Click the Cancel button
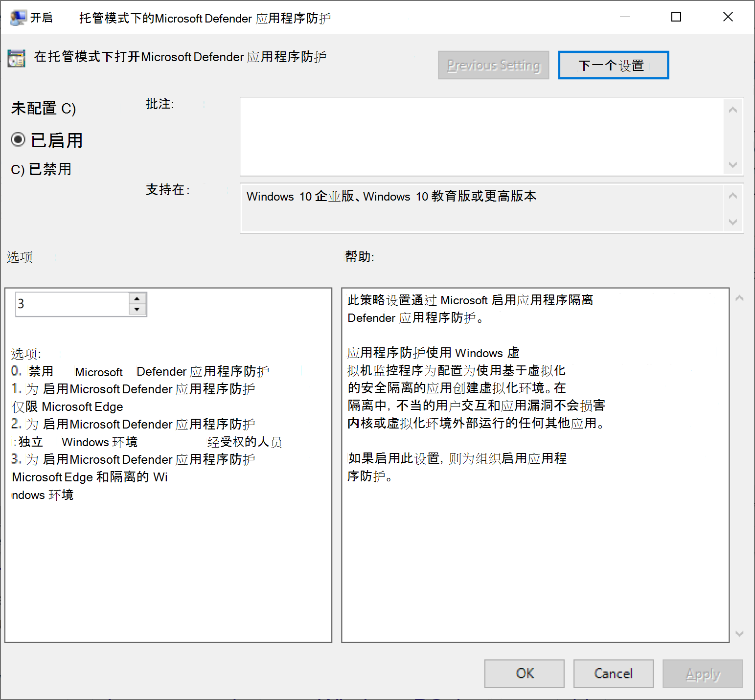Viewport: 755px width, 700px height. click(613, 674)
